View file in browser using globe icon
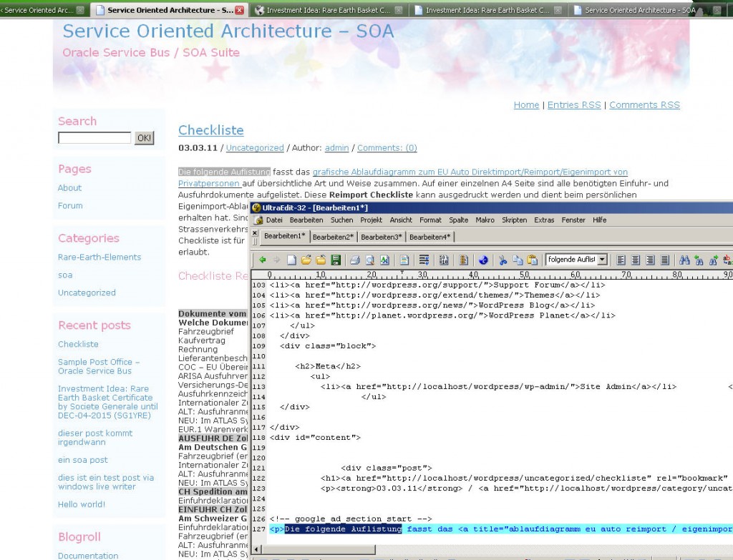This screenshot has height=560, width=733. pyautogui.click(x=483, y=260)
